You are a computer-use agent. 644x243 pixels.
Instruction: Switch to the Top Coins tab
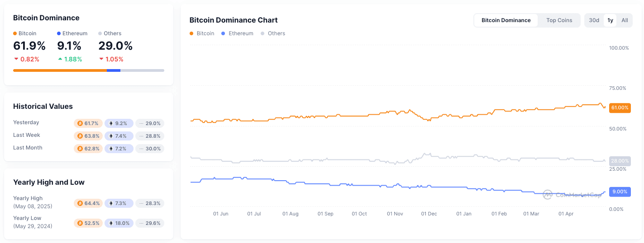click(559, 20)
